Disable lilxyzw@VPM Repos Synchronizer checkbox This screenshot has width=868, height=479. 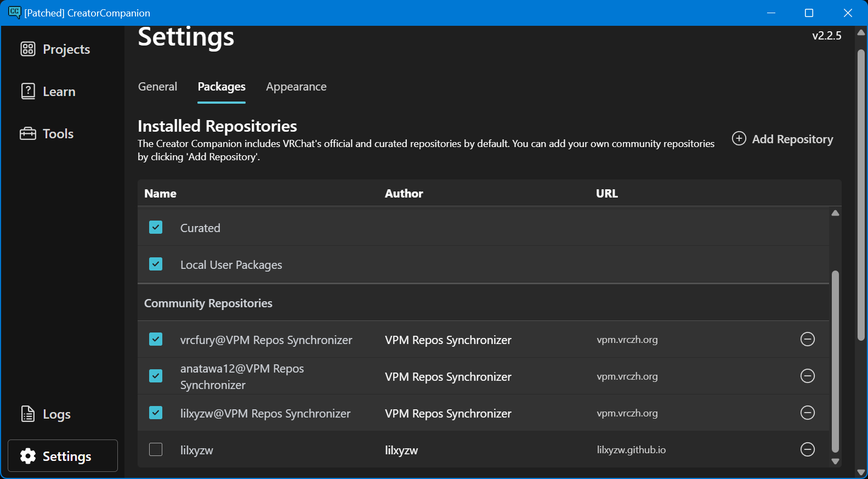point(156,413)
